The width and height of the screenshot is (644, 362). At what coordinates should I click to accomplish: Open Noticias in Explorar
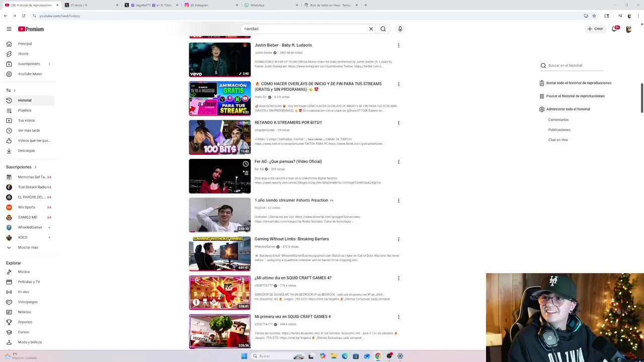[x=28, y=312]
